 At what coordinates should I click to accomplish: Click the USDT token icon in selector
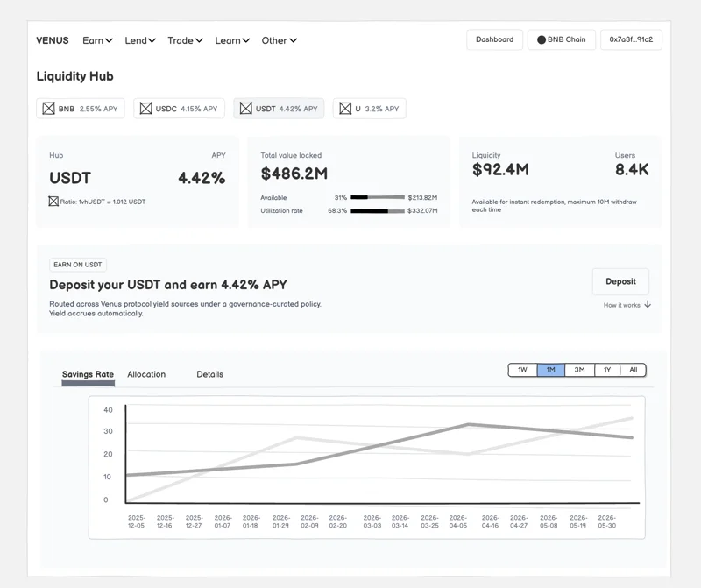click(x=246, y=108)
